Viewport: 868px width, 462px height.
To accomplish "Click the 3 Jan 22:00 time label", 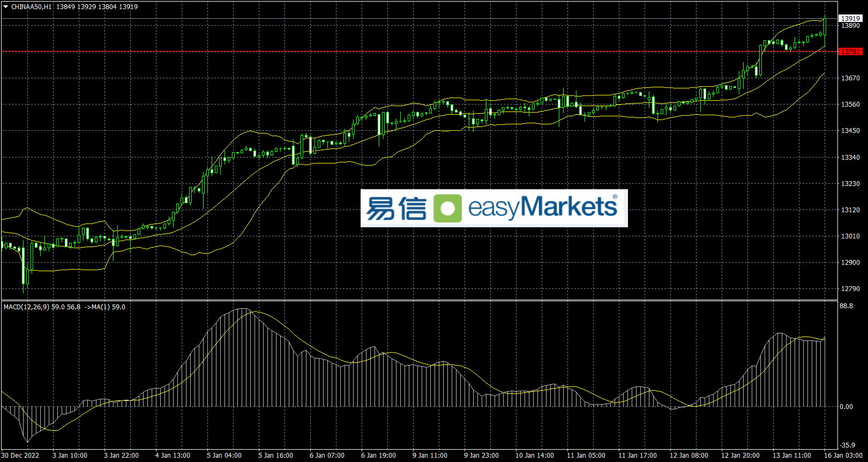I will coord(121,456).
